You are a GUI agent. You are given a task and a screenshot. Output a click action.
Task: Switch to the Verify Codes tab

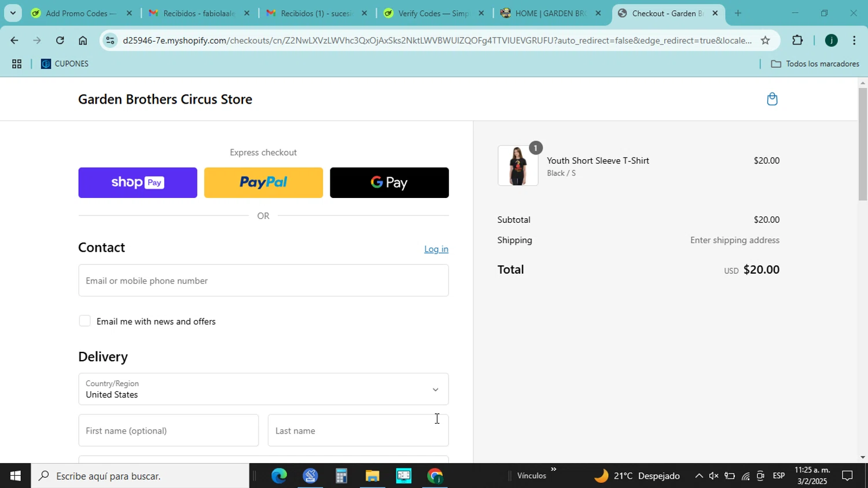(x=433, y=13)
